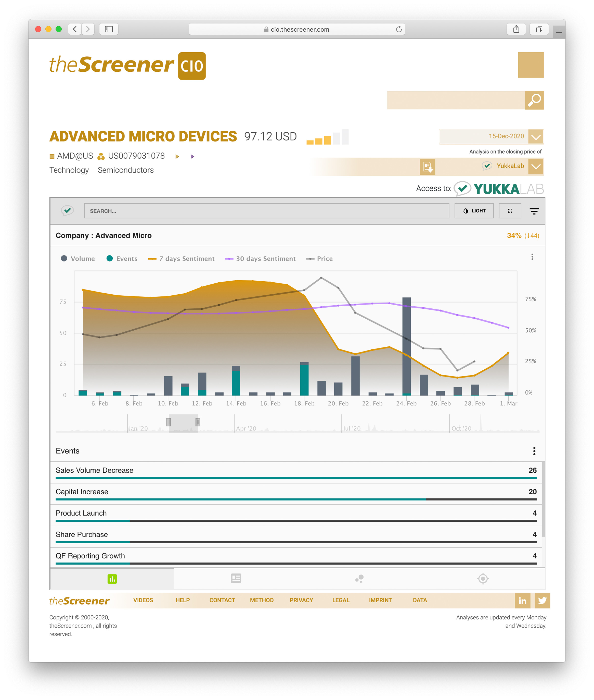The height and width of the screenshot is (700, 594).
Task: Open the Events section three-dot menu
Action: coord(534,451)
